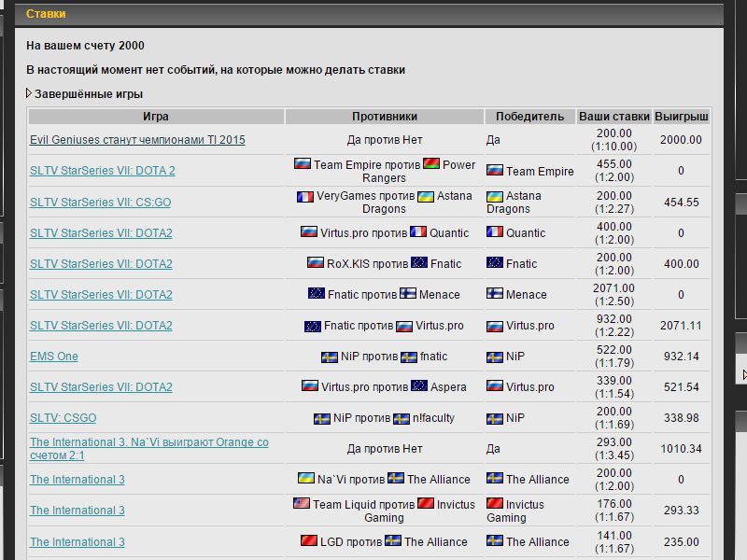This screenshot has height=560, width=747.
Task: Click the Игра column header
Action: click(x=156, y=116)
